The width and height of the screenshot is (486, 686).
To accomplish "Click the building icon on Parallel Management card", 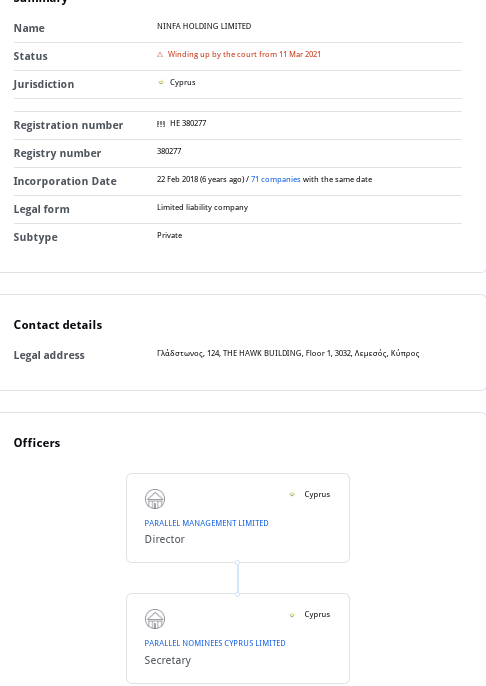I will (x=155, y=499).
